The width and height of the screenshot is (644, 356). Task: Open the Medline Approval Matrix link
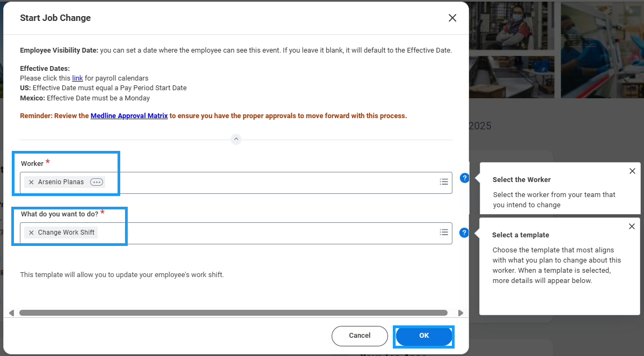pos(129,115)
